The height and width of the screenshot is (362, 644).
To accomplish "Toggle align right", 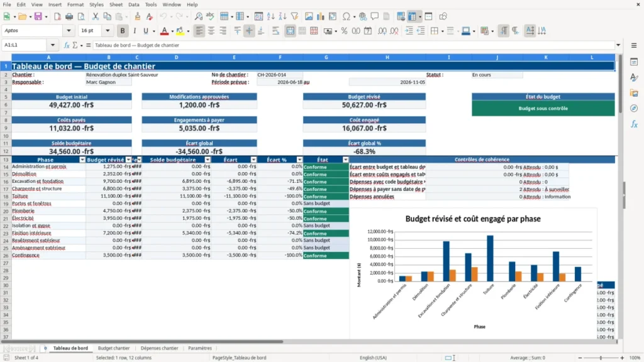I will (223, 31).
